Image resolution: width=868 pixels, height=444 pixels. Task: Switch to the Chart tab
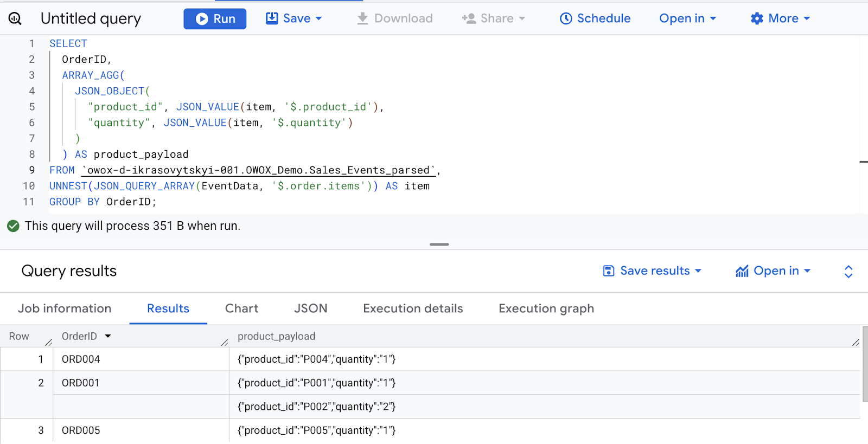pyautogui.click(x=241, y=308)
